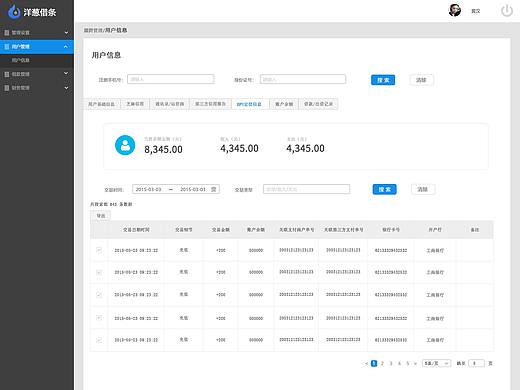
Task: Open the 5条/页 page size dropdown
Action: (437, 363)
